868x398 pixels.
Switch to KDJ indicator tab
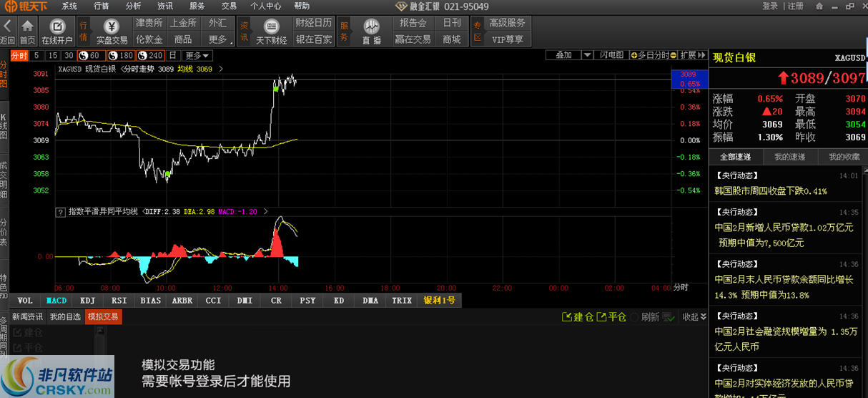click(88, 301)
